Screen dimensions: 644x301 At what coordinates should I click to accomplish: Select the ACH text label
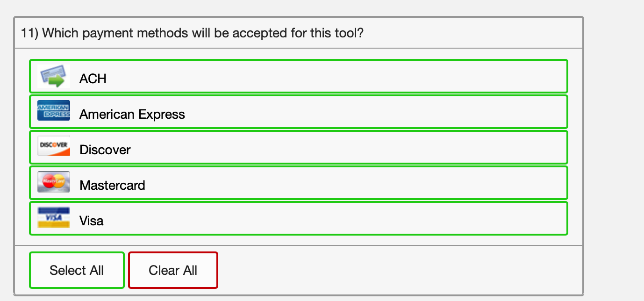point(93,79)
